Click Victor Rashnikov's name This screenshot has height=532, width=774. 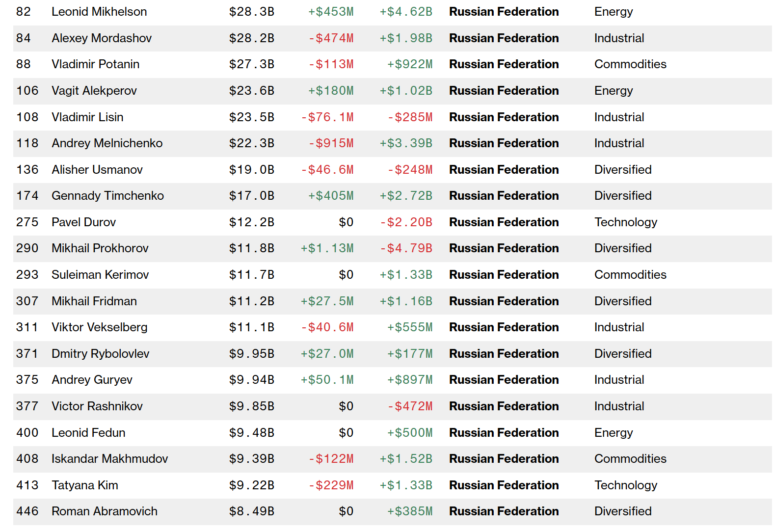(97, 406)
